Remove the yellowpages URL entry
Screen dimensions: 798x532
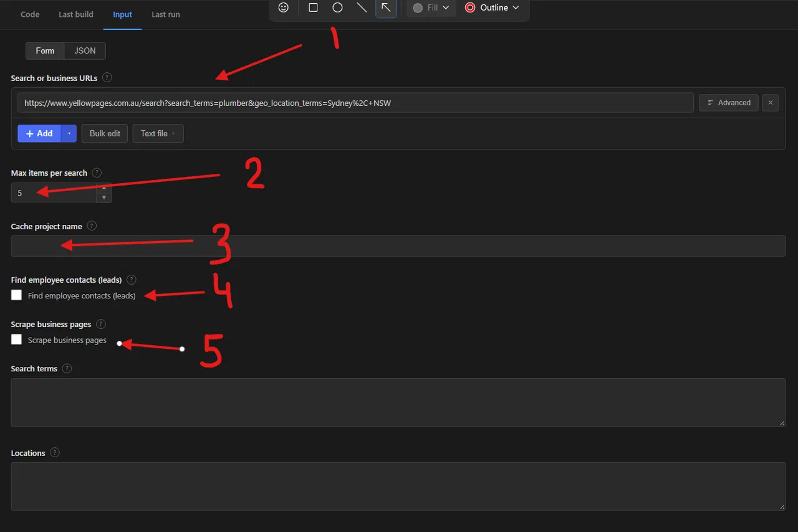point(771,103)
